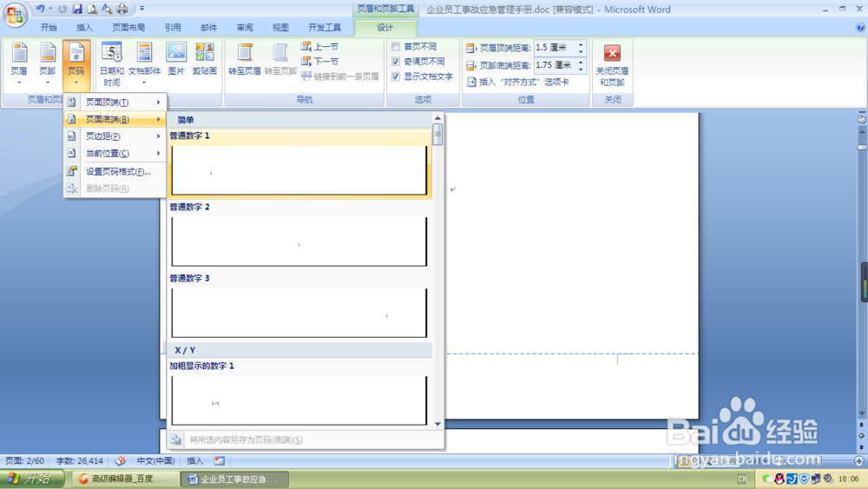Expand the 当前位置 submenu
This screenshot has height=489, width=868.
point(115,154)
